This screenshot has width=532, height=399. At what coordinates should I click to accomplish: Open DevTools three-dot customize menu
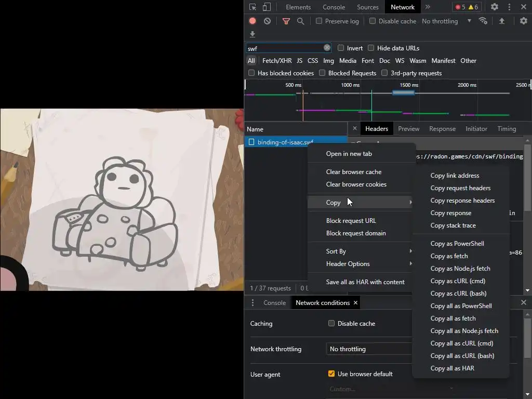pyautogui.click(x=509, y=7)
